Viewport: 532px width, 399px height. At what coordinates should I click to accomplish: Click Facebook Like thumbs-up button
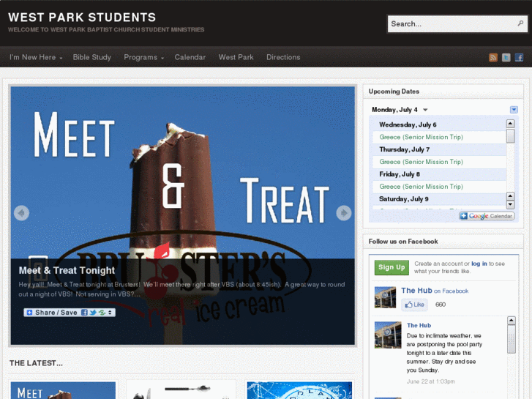(415, 305)
